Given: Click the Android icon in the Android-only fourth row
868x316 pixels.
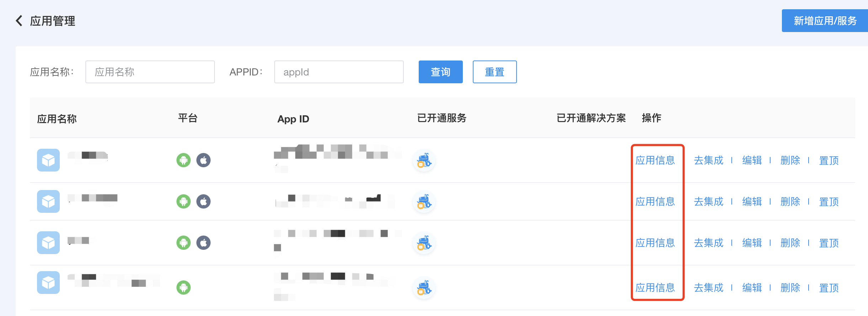Looking at the screenshot, I should tap(184, 288).
